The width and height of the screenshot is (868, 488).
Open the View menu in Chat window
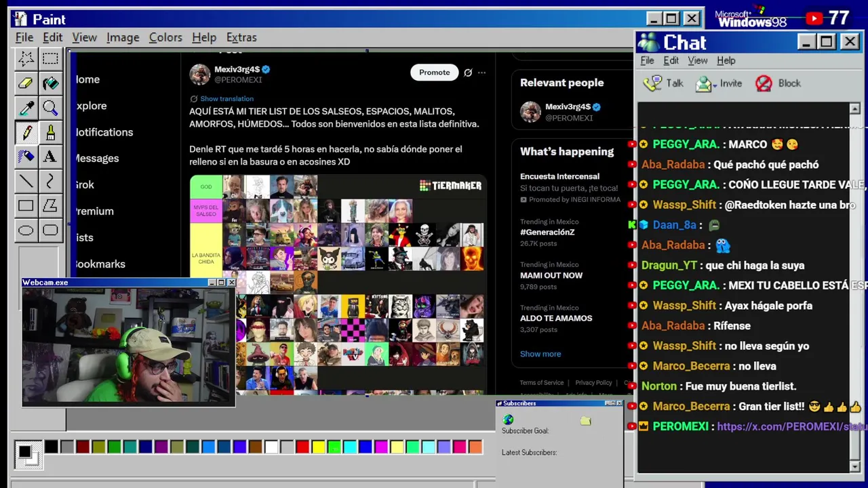(x=698, y=60)
